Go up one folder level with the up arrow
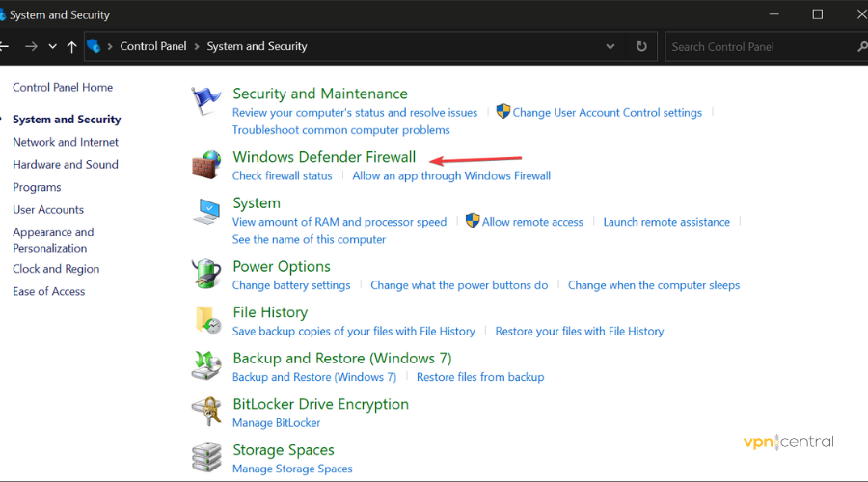The image size is (868, 482). click(72, 46)
